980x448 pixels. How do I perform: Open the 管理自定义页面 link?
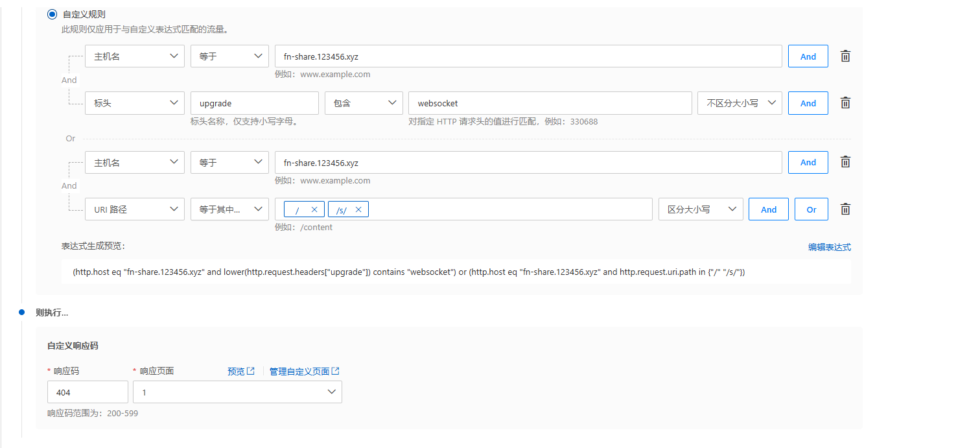pyautogui.click(x=299, y=371)
